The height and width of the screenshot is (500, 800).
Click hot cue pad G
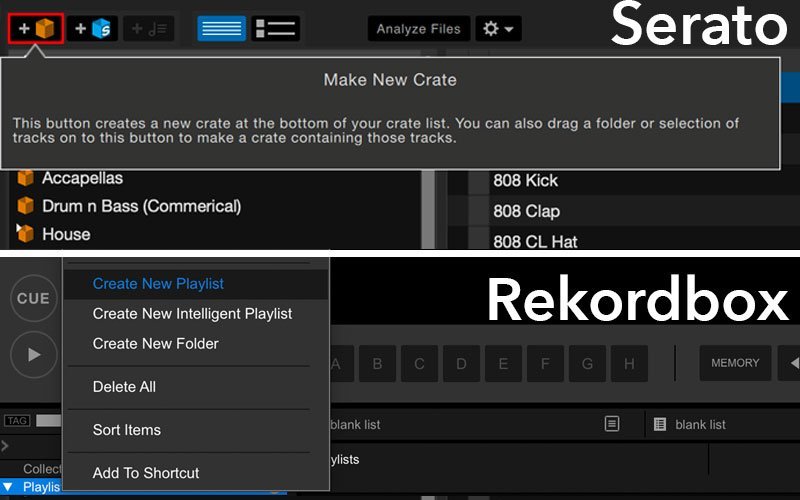587,364
